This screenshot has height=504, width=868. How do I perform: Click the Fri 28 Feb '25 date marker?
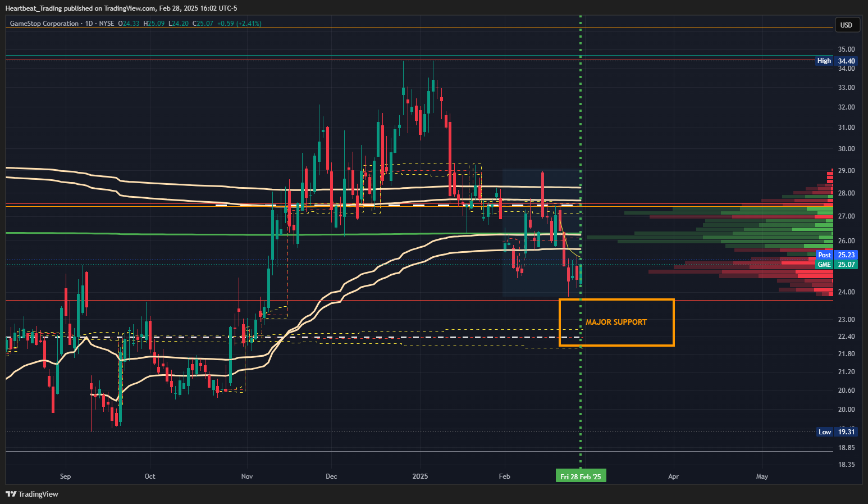(581, 476)
